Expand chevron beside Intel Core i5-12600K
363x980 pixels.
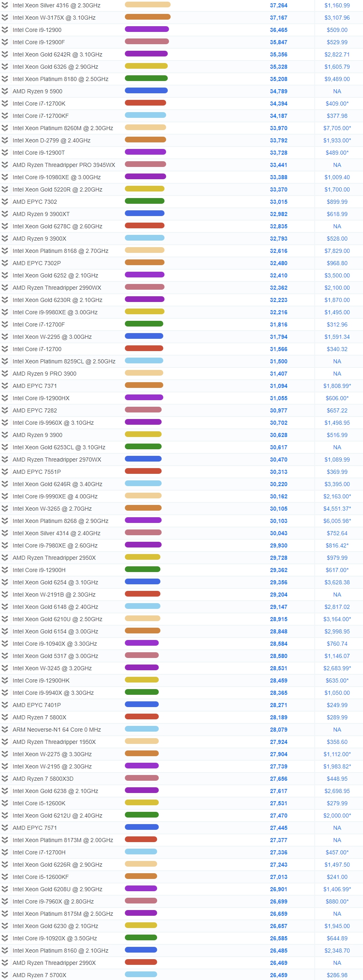pyautogui.click(x=5, y=803)
